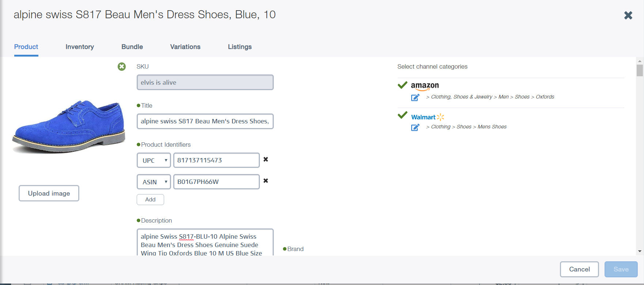Delete the ASIN identifier row
The height and width of the screenshot is (285, 644).
[x=266, y=181]
